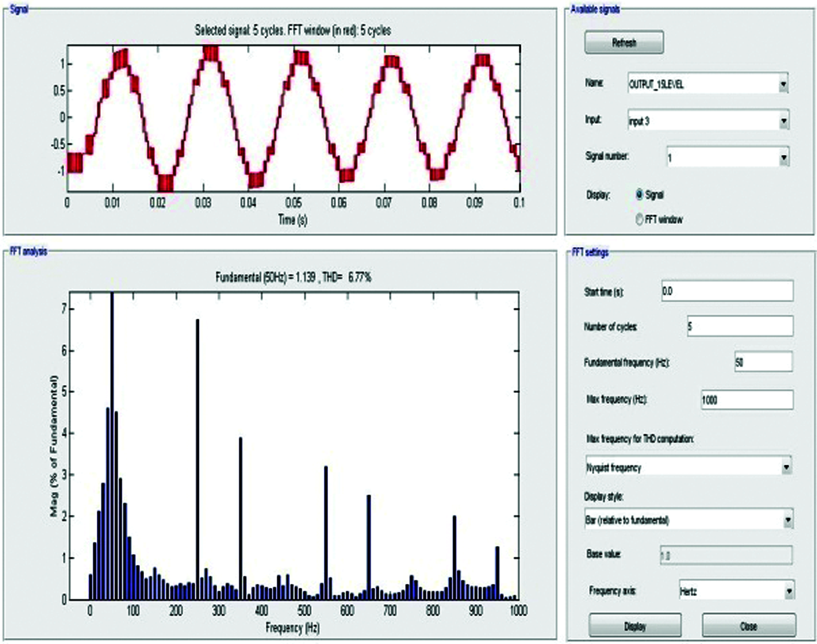Click the Refresh button

(x=624, y=42)
